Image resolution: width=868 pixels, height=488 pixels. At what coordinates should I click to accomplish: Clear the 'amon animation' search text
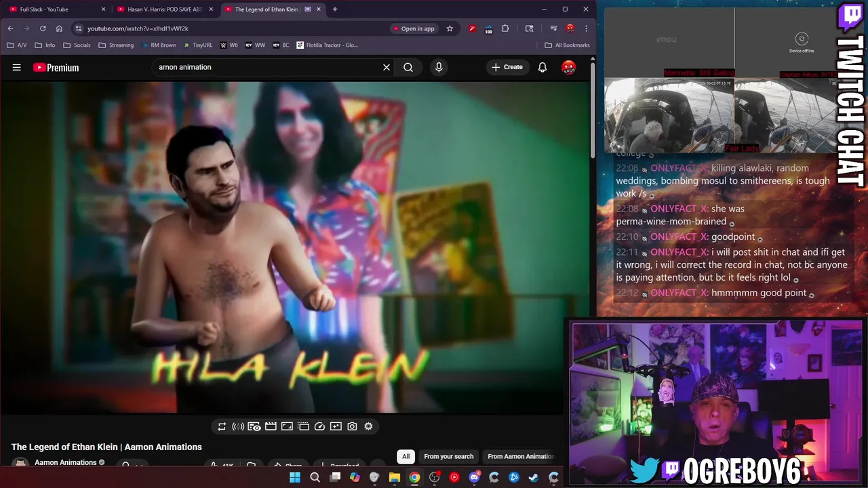387,67
